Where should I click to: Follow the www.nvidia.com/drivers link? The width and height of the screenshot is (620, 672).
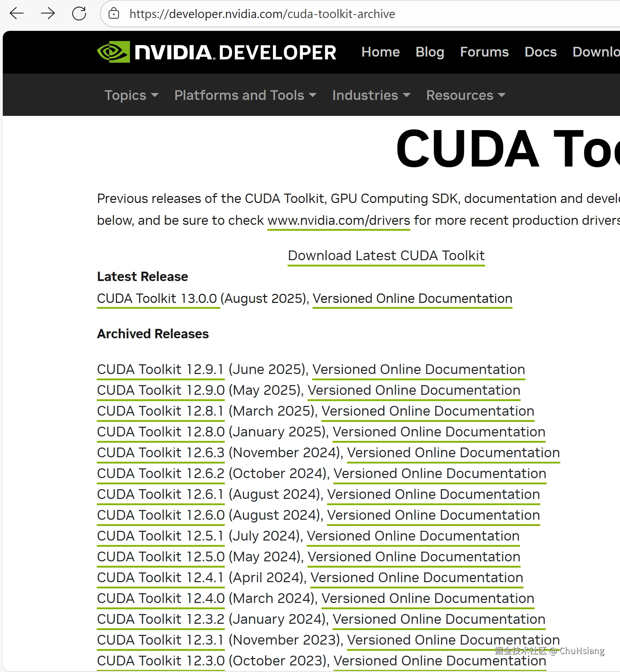pyautogui.click(x=339, y=221)
